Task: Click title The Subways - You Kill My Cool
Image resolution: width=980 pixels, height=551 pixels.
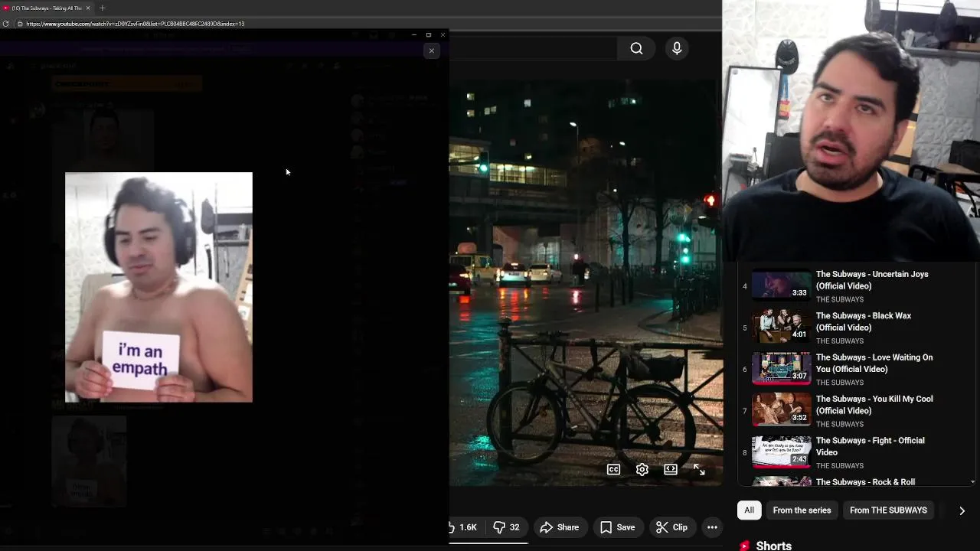Action: coord(874,405)
